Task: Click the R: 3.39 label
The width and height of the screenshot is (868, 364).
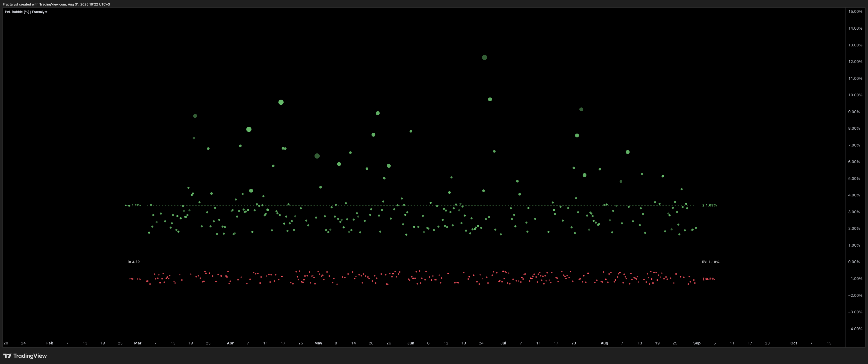Action: coord(133,262)
